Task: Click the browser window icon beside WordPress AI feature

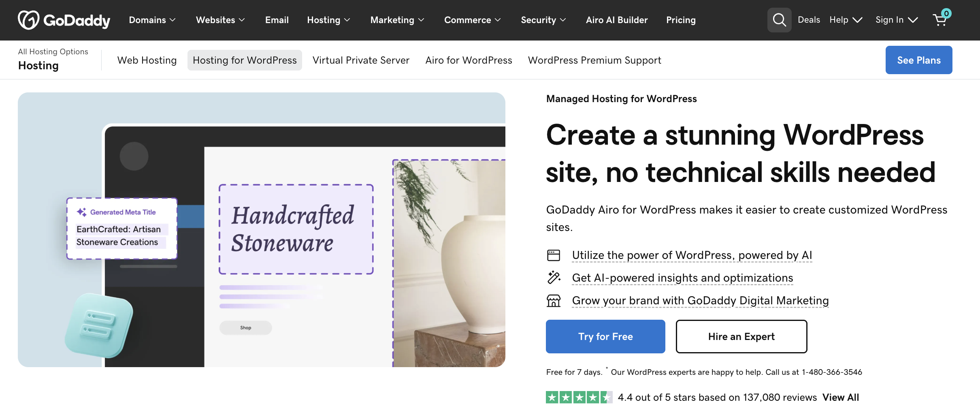Action: coord(554,255)
